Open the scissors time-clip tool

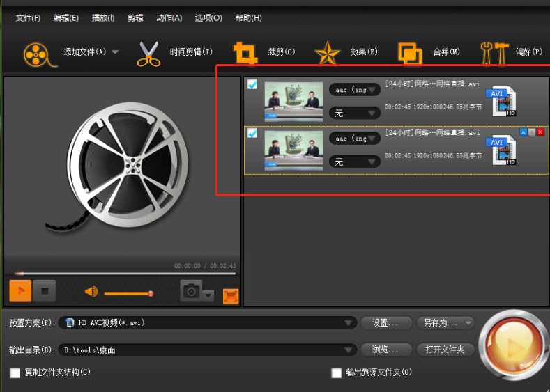pyautogui.click(x=148, y=54)
